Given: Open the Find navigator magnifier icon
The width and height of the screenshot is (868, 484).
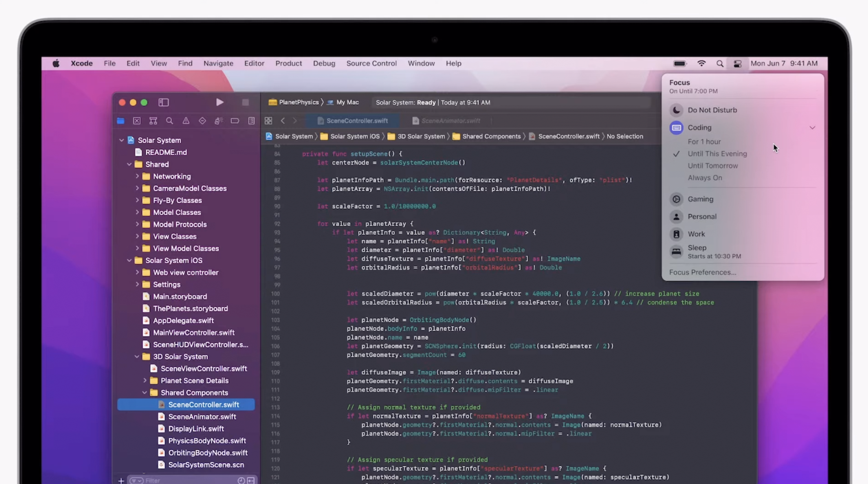Looking at the screenshot, I should click(x=169, y=121).
